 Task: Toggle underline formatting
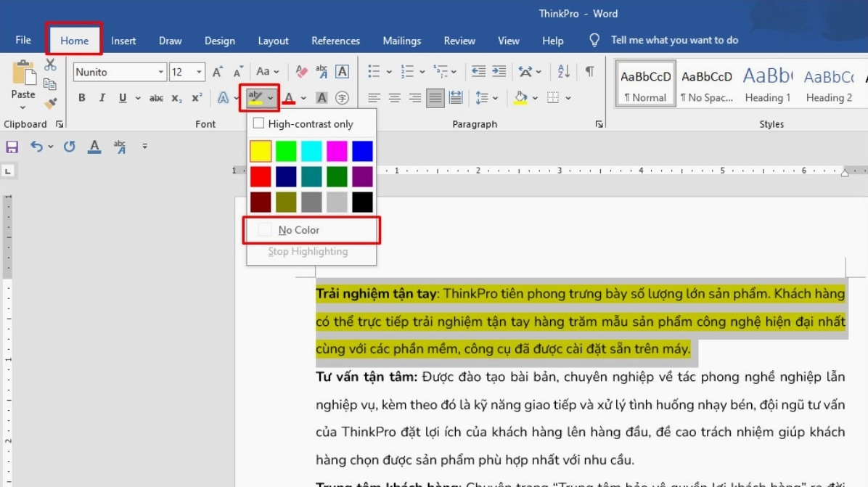123,98
